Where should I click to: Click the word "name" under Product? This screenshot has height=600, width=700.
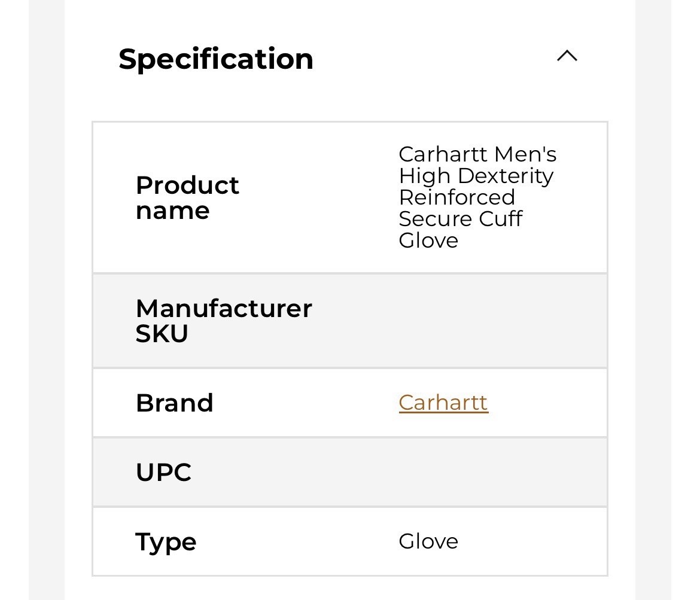click(172, 211)
